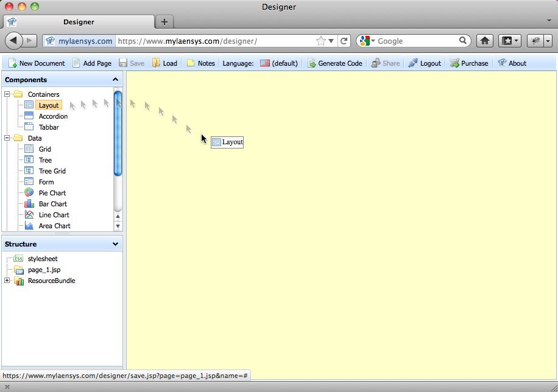The width and height of the screenshot is (558, 392).
Task: Click the Accordion container icon
Action: [x=29, y=116]
